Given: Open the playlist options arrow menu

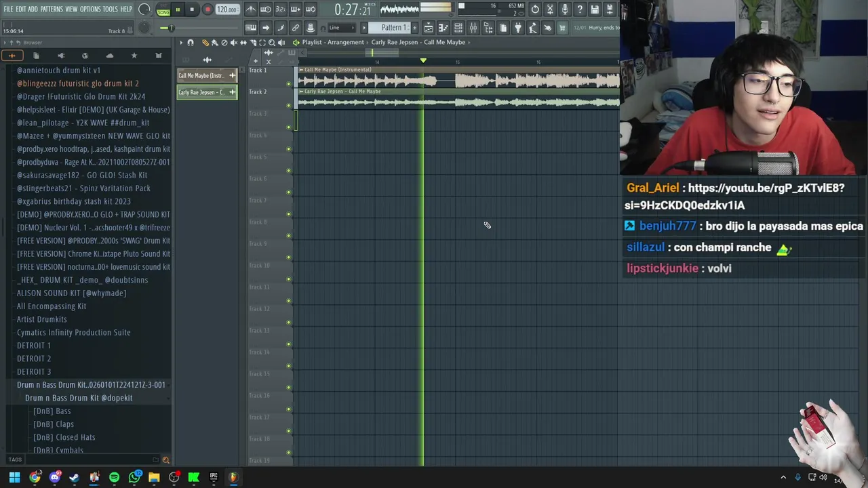Looking at the screenshot, I should pos(181,43).
